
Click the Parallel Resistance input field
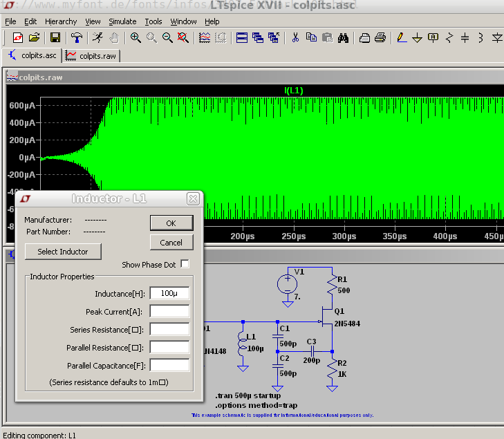[x=169, y=347]
